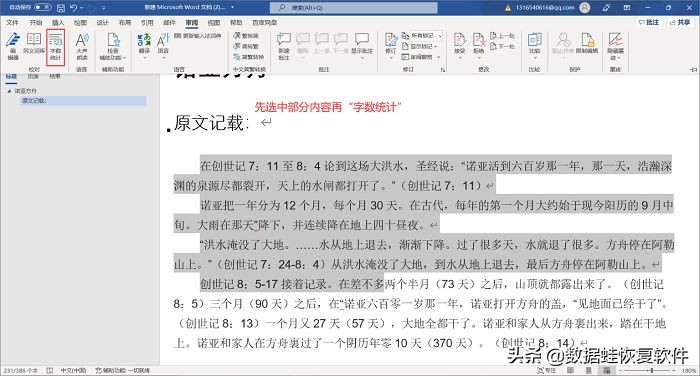Viewport: 700px width, 376px height.
Task: Run 检查辅助功能 accessibility check
Action: tap(112, 46)
